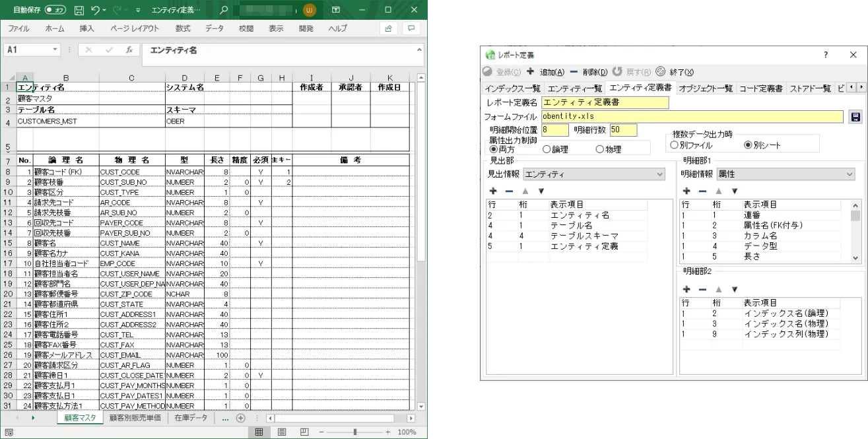
Task: Customize Quick Access Toolbar dropdown
Action: [138, 10]
